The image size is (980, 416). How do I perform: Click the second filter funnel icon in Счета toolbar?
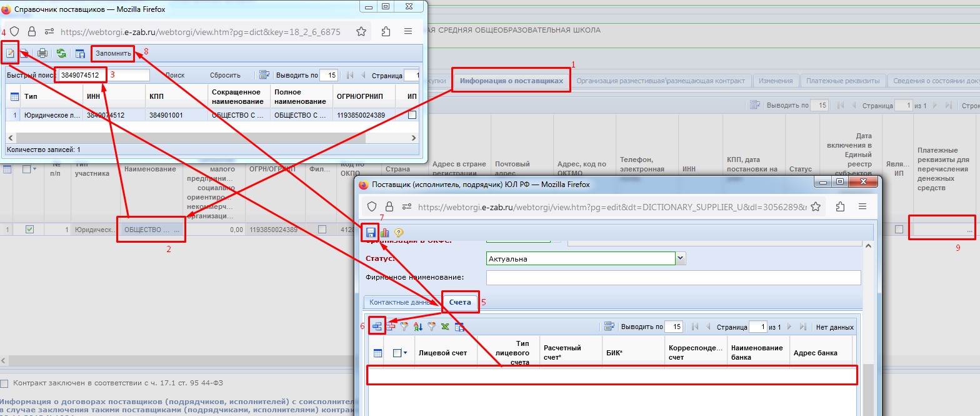tap(432, 326)
